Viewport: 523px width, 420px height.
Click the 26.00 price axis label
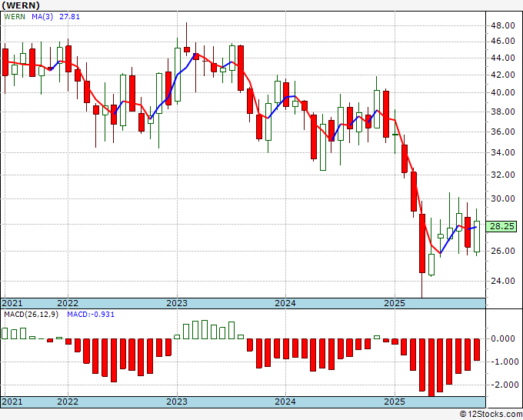click(x=502, y=251)
